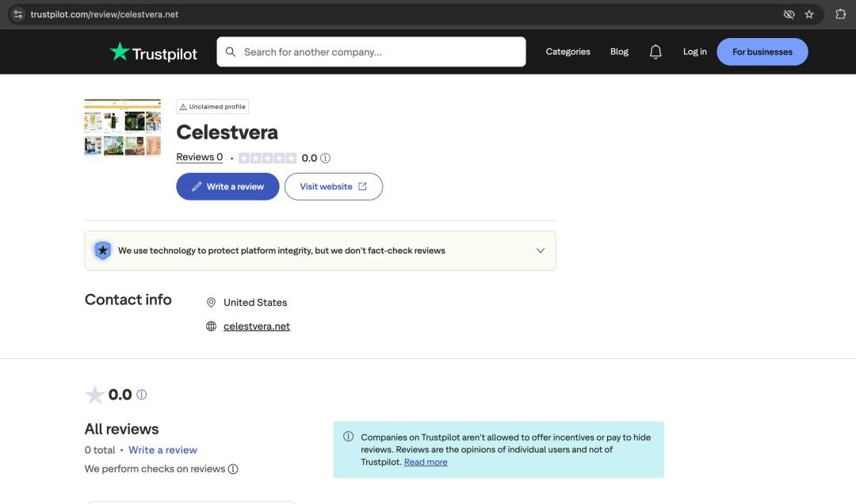Image resolution: width=856 pixels, height=504 pixels.
Task: Click info icon after 'We perform checks on reviews'
Action: tap(233, 469)
